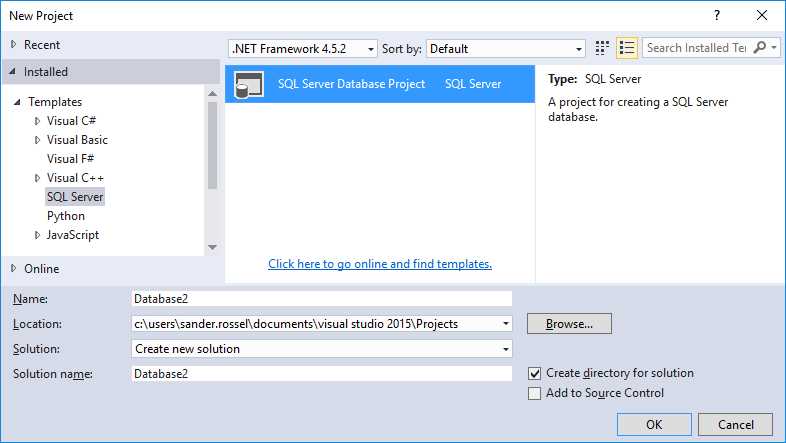The width and height of the screenshot is (786, 443).
Task: Select Visual Basic templates label
Action: [77, 140]
